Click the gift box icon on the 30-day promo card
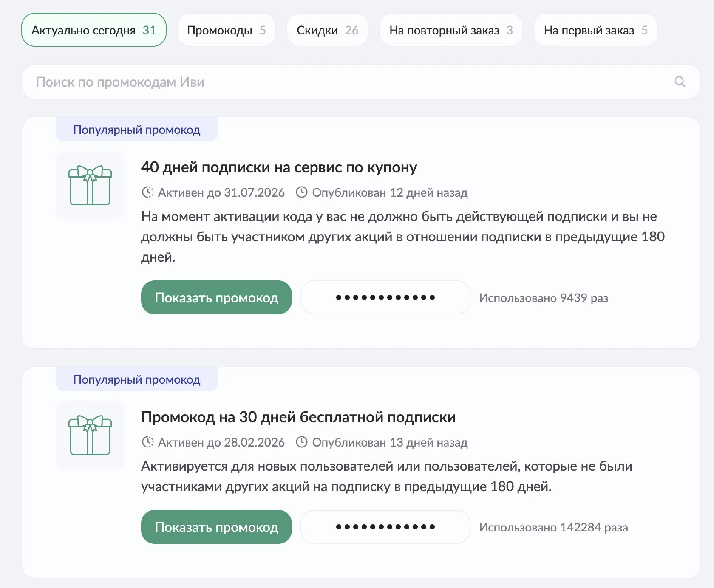Viewport: 714px width, 588px height. pos(89,435)
